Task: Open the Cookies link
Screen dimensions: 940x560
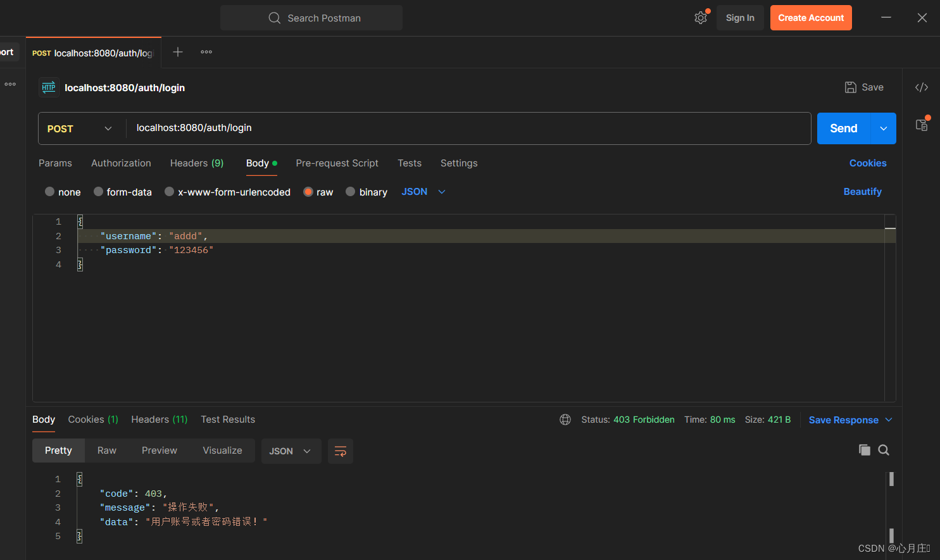Action: click(x=868, y=163)
